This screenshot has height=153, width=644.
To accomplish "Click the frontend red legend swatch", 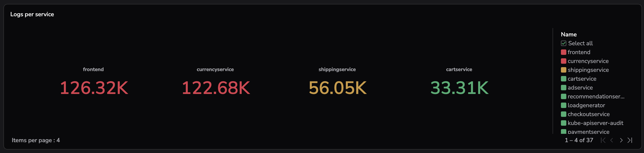I will pos(563,52).
